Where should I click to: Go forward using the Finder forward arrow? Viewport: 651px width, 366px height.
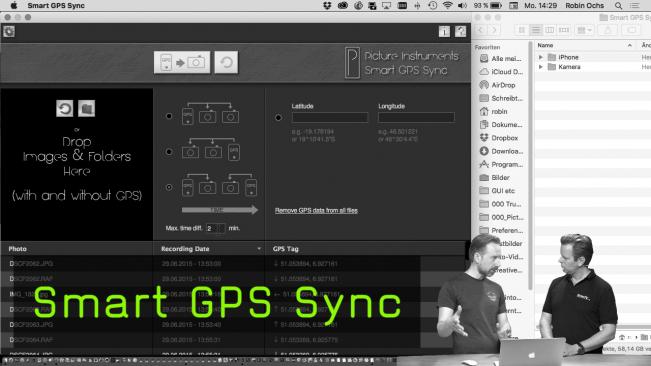[x=494, y=30]
